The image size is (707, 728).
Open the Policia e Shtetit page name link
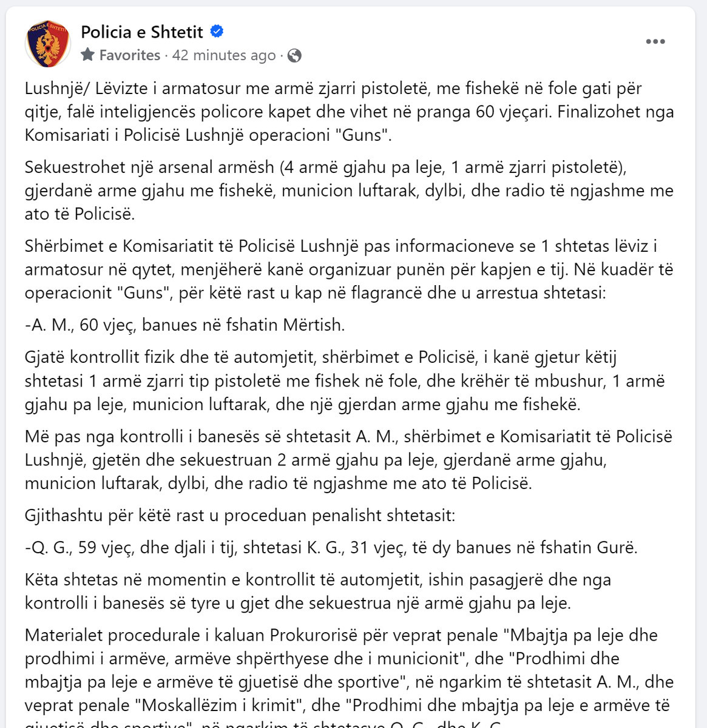point(142,32)
